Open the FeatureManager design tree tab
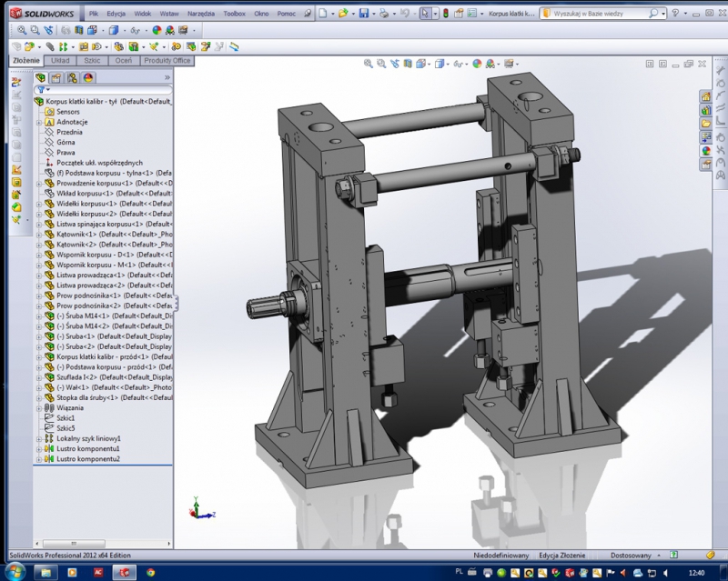 [x=41, y=78]
